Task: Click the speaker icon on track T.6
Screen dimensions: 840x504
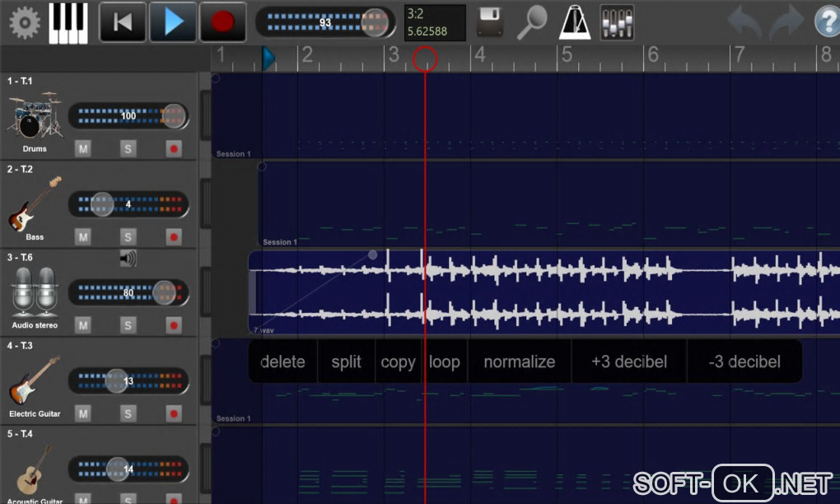Action: pos(128,259)
